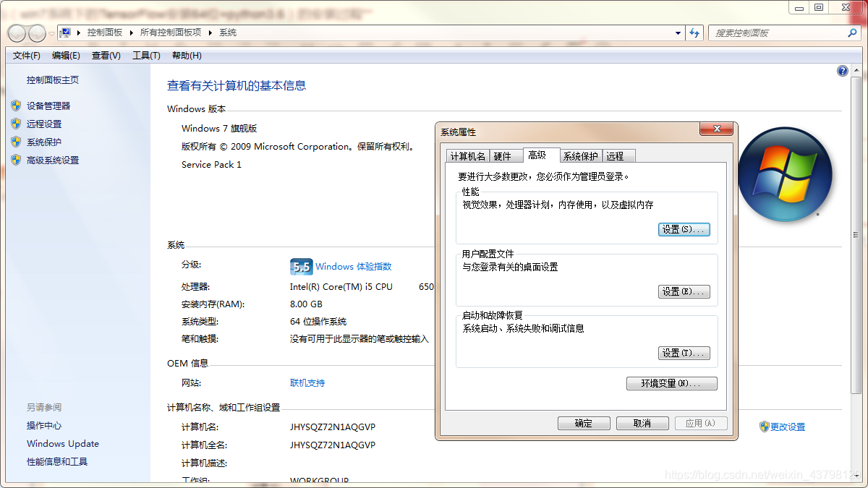Open 环境变量(N) dialog
This screenshot has width=868, height=488.
click(672, 383)
